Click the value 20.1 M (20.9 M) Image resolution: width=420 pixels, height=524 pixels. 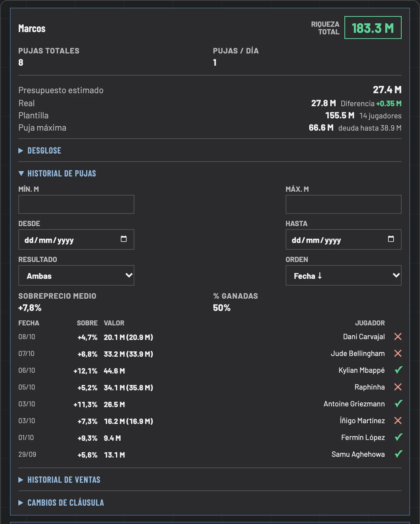[128, 337]
